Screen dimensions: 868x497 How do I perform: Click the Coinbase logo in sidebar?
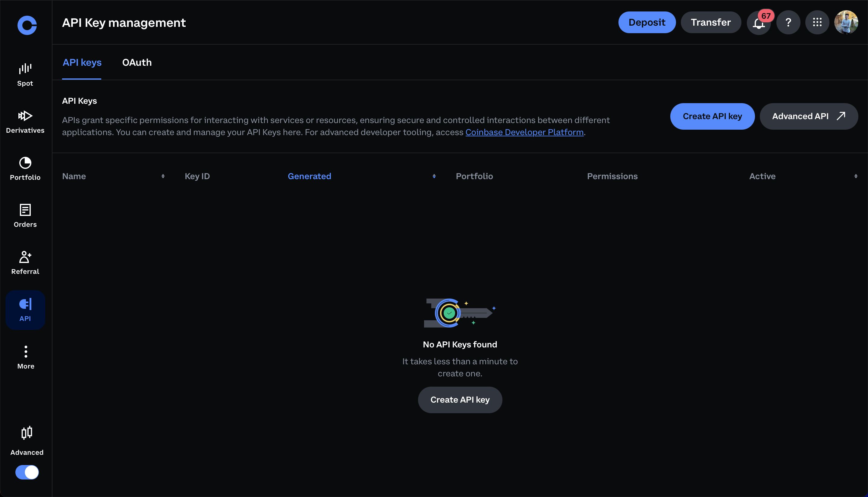(x=27, y=25)
